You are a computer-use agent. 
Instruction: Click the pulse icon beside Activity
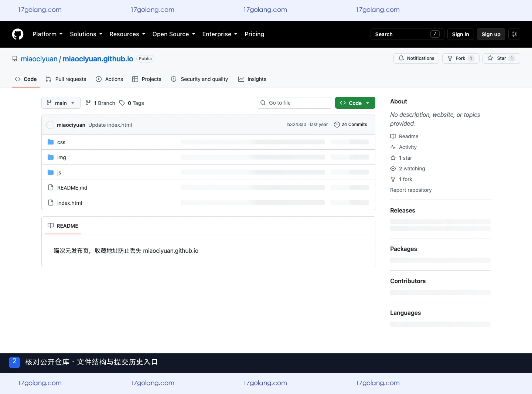(393, 147)
